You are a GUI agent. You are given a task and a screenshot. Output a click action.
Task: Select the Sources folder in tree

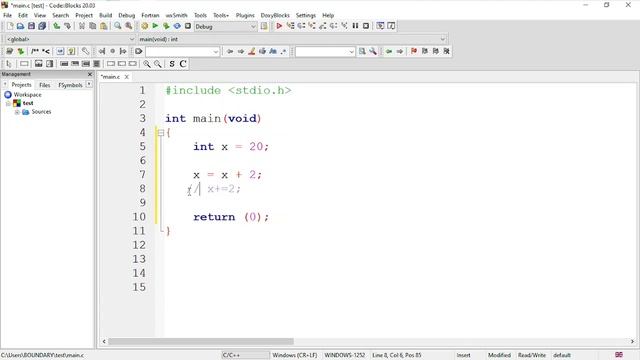[41, 112]
